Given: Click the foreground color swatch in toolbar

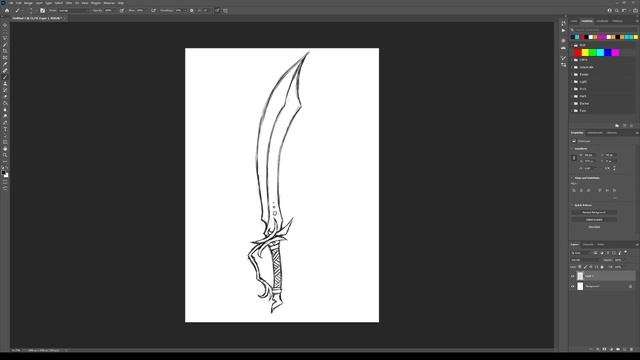Looking at the screenshot, I should [4, 173].
